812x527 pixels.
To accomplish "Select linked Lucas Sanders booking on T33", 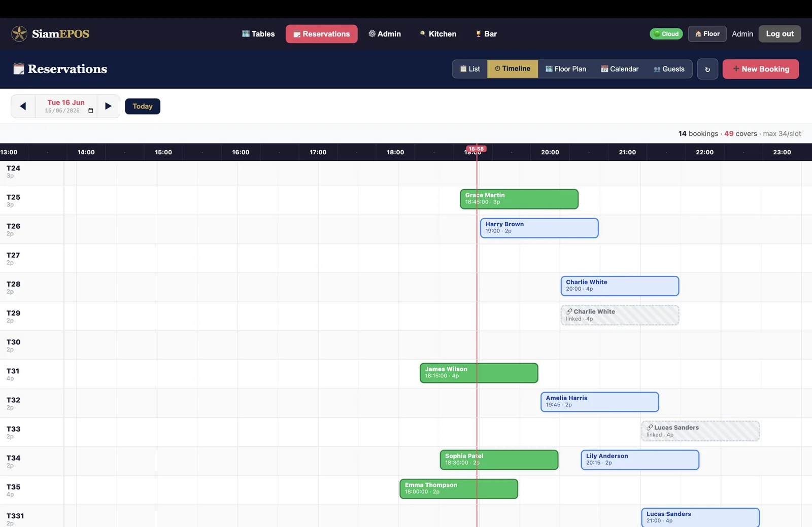I will pos(700,431).
